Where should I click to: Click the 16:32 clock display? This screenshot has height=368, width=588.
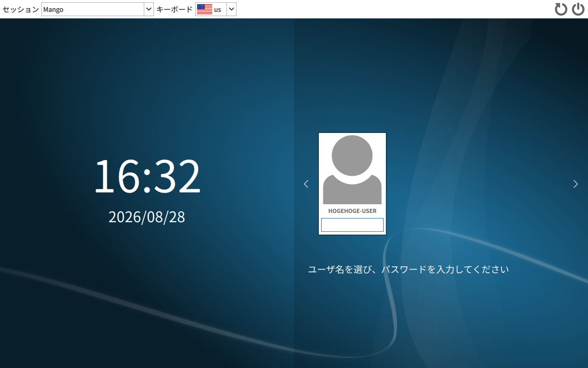click(x=147, y=176)
